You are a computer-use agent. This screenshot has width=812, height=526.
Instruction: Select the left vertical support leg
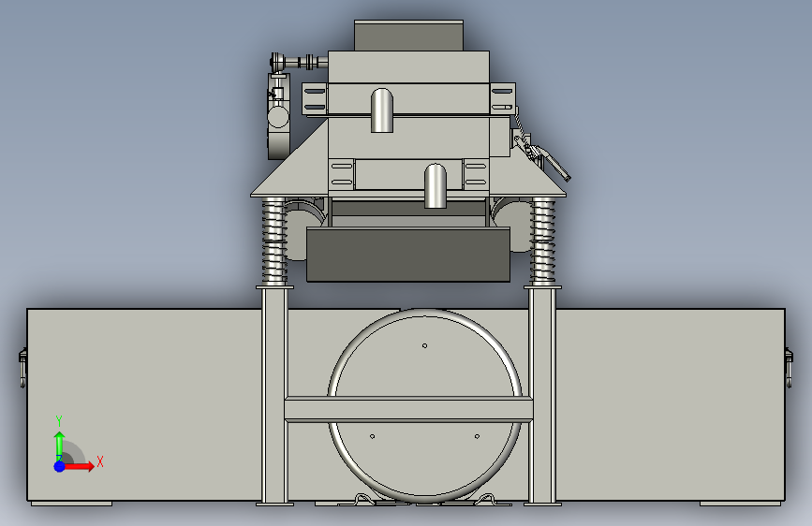pos(274,395)
